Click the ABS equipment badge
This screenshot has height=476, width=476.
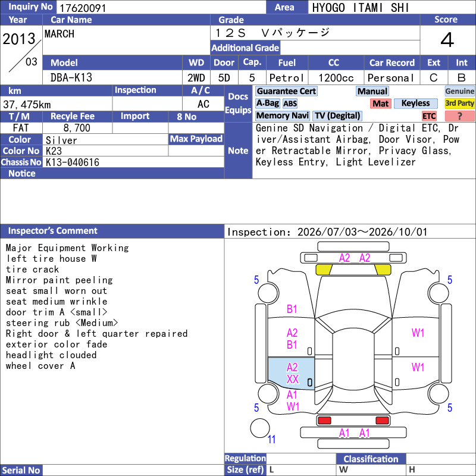coord(290,104)
